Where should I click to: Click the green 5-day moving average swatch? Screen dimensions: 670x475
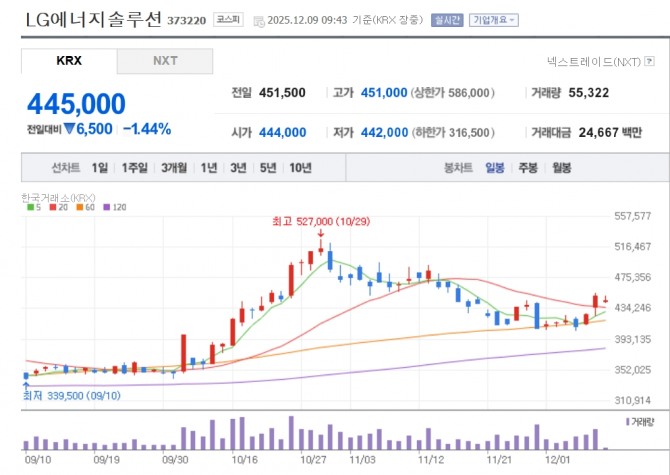pos(30,208)
